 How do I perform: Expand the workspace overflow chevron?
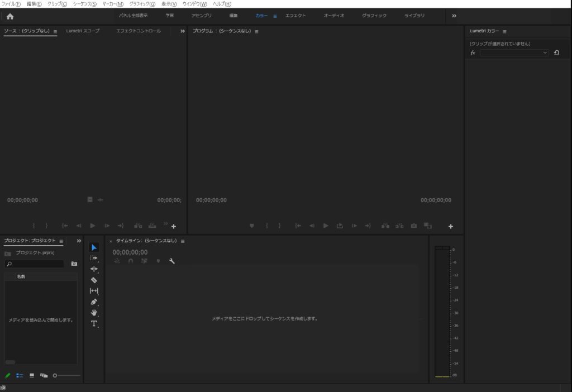click(454, 16)
